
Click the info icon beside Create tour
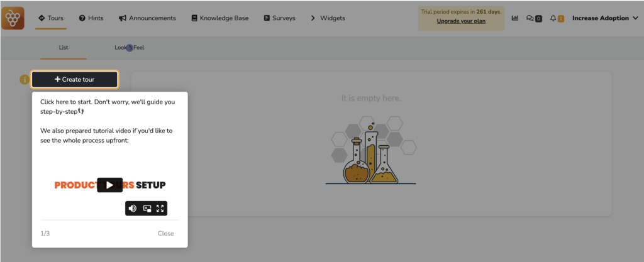coord(25,80)
